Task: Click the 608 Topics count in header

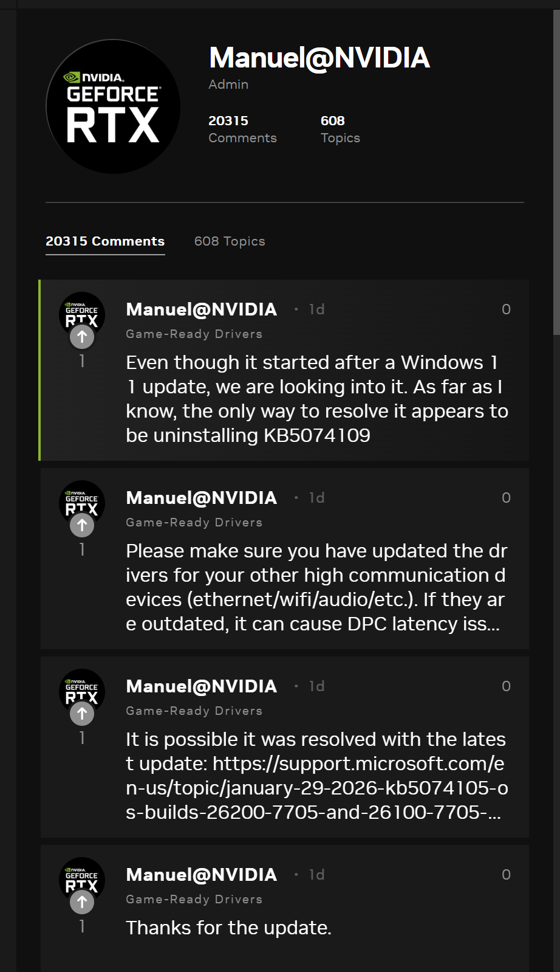Action: point(340,129)
